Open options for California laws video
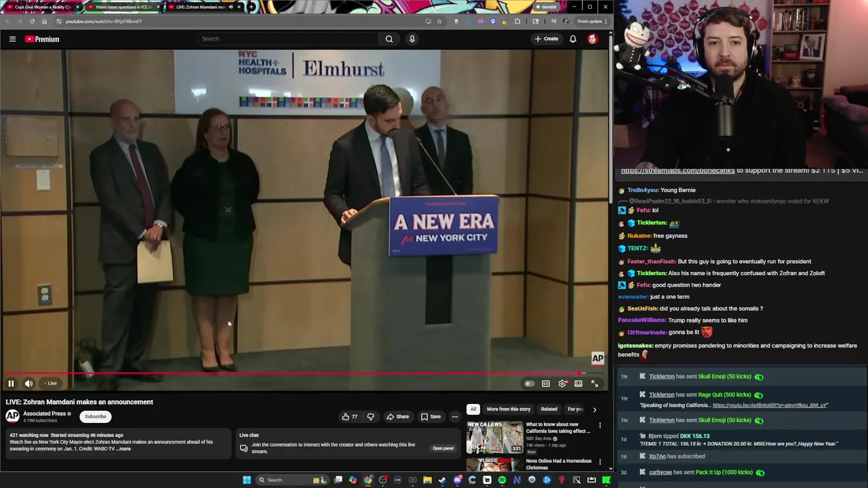This screenshot has height=488, width=868. pos(599,426)
